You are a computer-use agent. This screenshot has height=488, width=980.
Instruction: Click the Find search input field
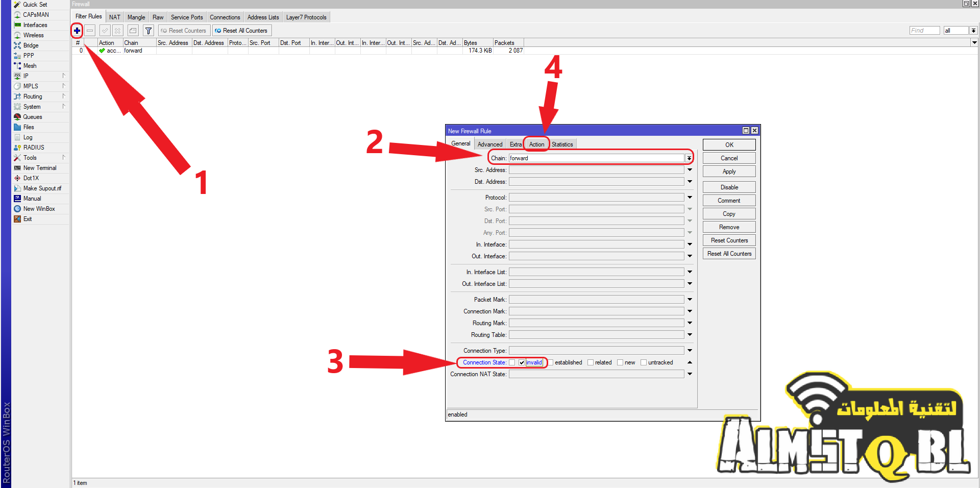924,31
